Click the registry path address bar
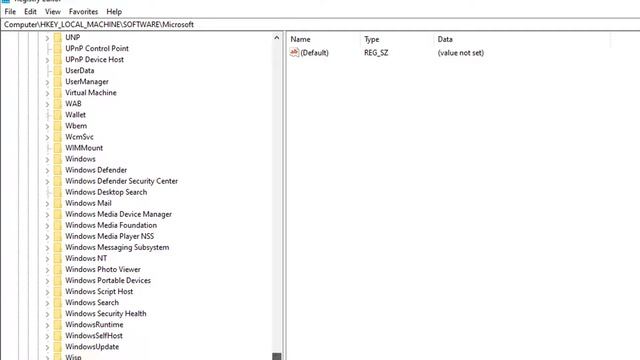Viewport: 640px width, 360px height. point(320,24)
